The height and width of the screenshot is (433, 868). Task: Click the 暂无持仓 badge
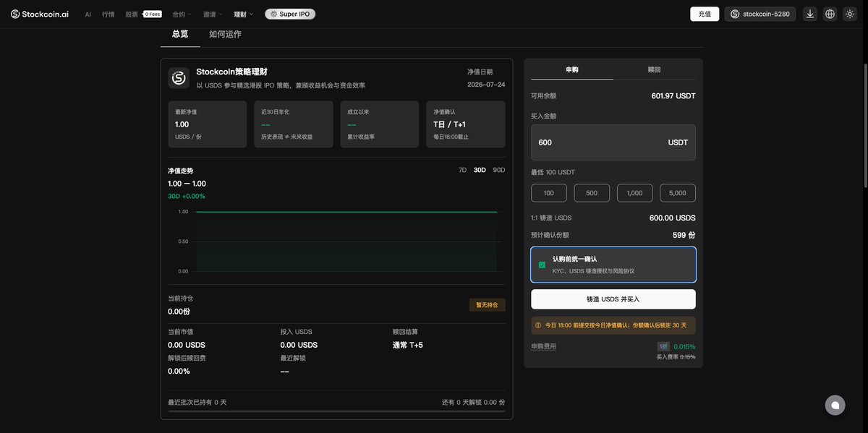[487, 305]
